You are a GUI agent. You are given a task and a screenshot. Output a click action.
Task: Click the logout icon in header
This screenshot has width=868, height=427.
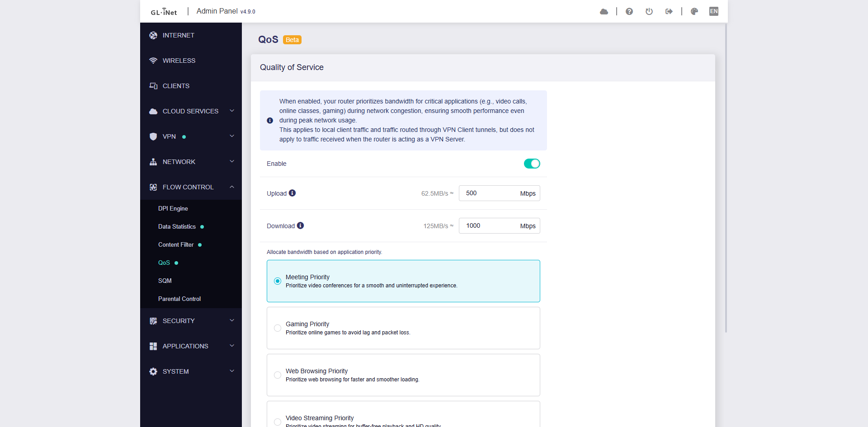pyautogui.click(x=669, y=12)
